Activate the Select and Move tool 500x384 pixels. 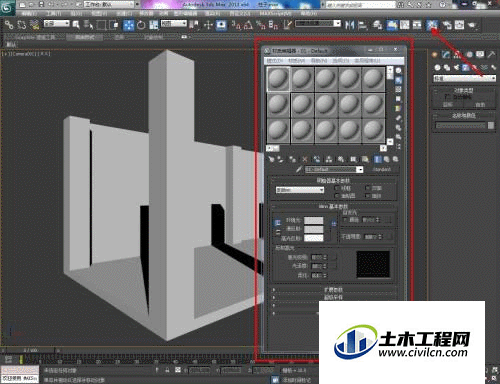coord(128,25)
